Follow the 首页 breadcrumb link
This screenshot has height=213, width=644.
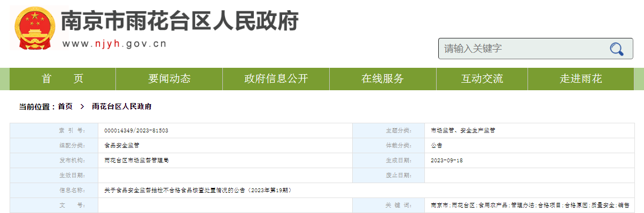point(65,107)
